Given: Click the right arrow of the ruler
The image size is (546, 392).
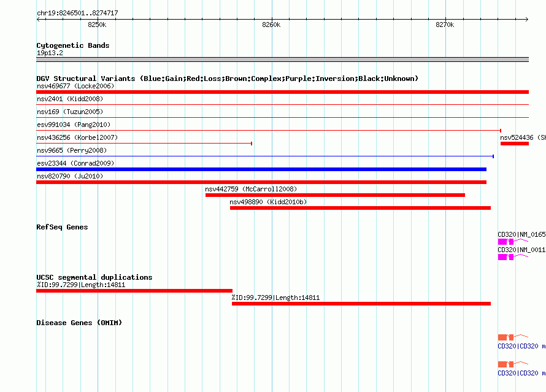Looking at the screenshot, I should coord(526,20).
